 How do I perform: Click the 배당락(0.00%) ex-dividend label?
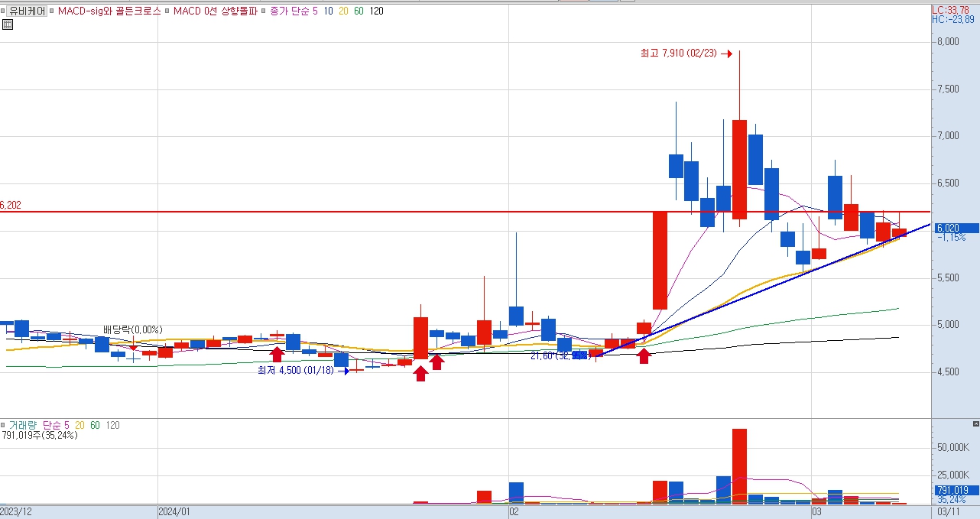[x=133, y=329]
